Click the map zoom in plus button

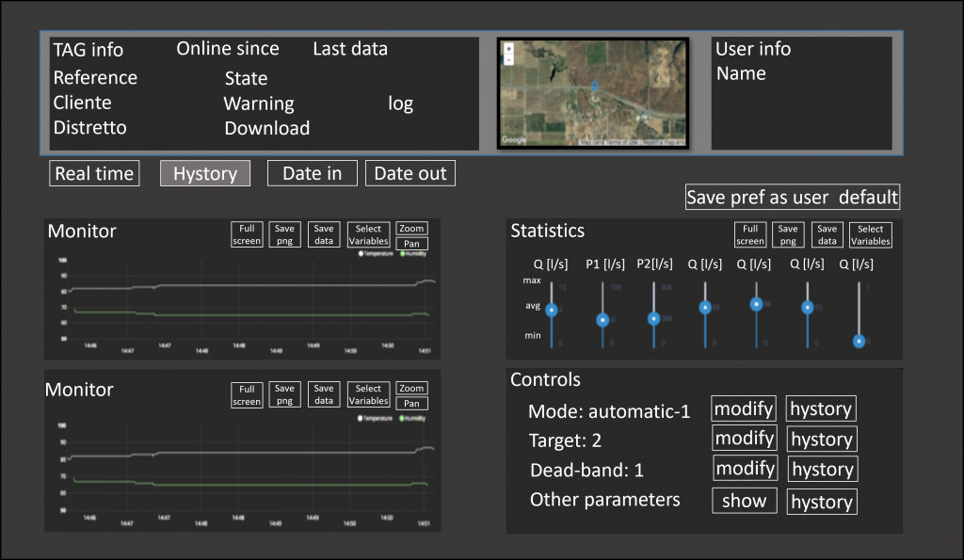[509, 47]
